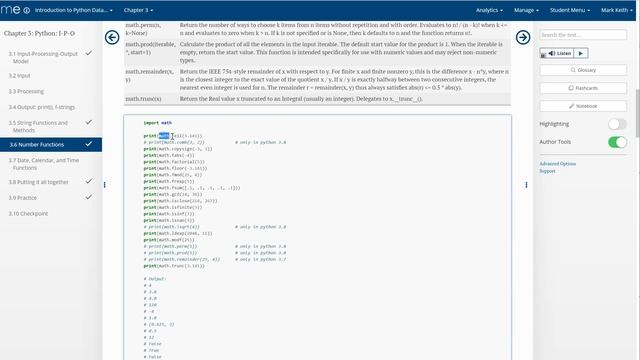
Task: Click the checkmark next to section 3.6
Action: [x=89, y=144]
